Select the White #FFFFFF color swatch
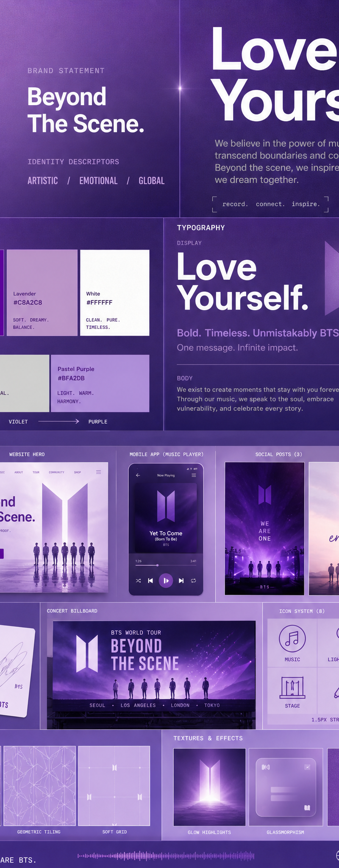This screenshot has height=868, width=339. pos(115,293)
